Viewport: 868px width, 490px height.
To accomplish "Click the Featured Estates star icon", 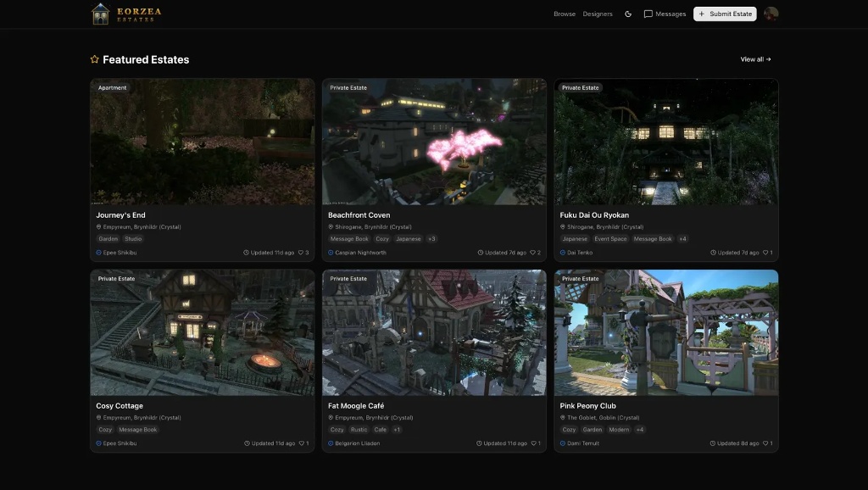I will point(95,59).
